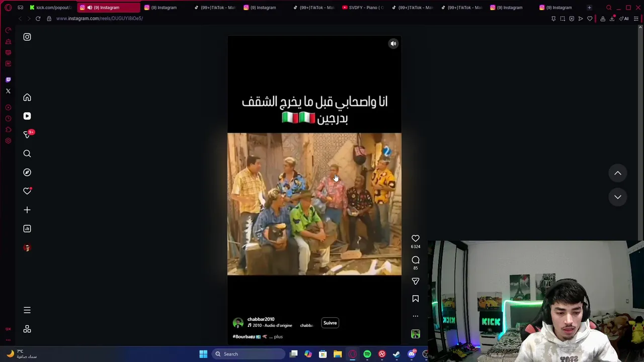Open chabbar2010 profile link
644x362 pixels.
click(x=261, y=319)
